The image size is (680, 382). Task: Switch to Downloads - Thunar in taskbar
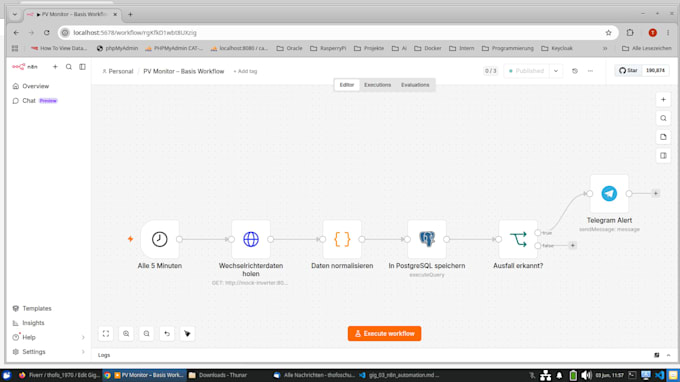click(223, 375)
